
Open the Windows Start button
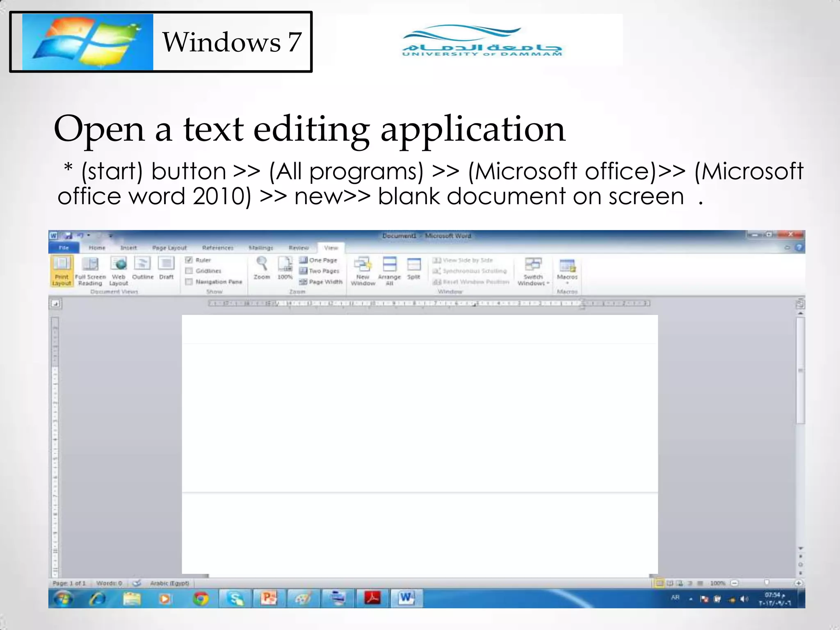pos(63,599)
